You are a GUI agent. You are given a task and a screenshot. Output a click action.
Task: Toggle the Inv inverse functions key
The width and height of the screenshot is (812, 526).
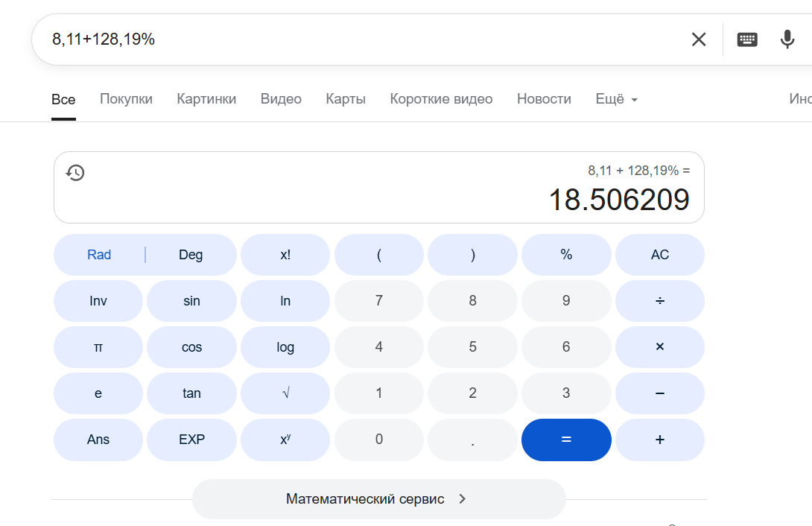point(98,301)
